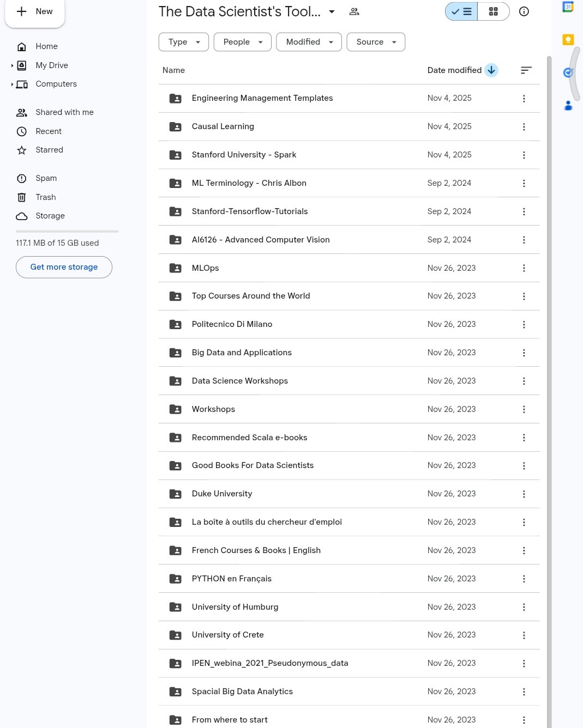Sort by Date modified column header
This screenshot has width=583, height=728.
(454, 70)
